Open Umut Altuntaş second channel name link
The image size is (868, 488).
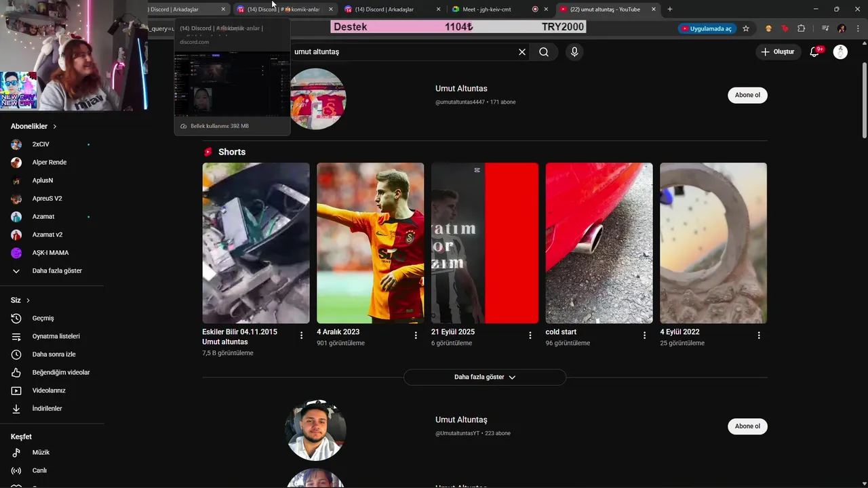click(x=461, y=420)
